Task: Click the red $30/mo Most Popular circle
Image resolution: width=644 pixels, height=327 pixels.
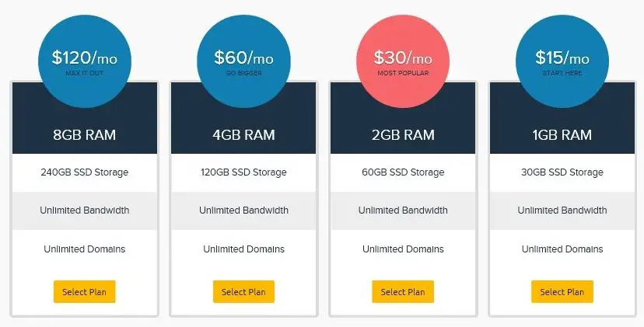Action: coord(403,61)
